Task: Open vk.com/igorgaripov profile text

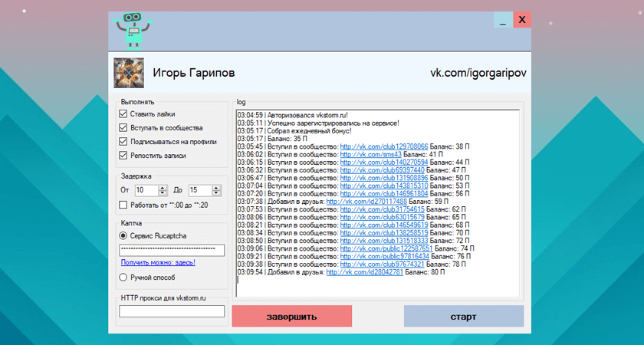Action: (478, 73)
